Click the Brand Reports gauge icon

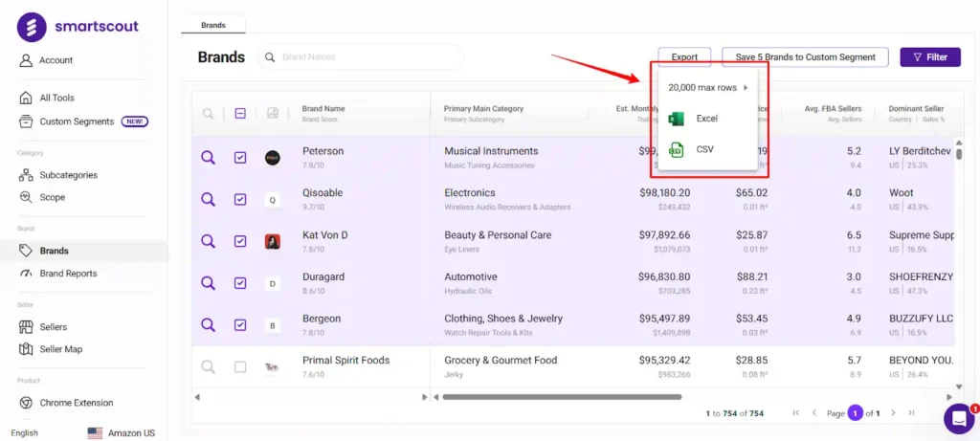coord(26,273)
